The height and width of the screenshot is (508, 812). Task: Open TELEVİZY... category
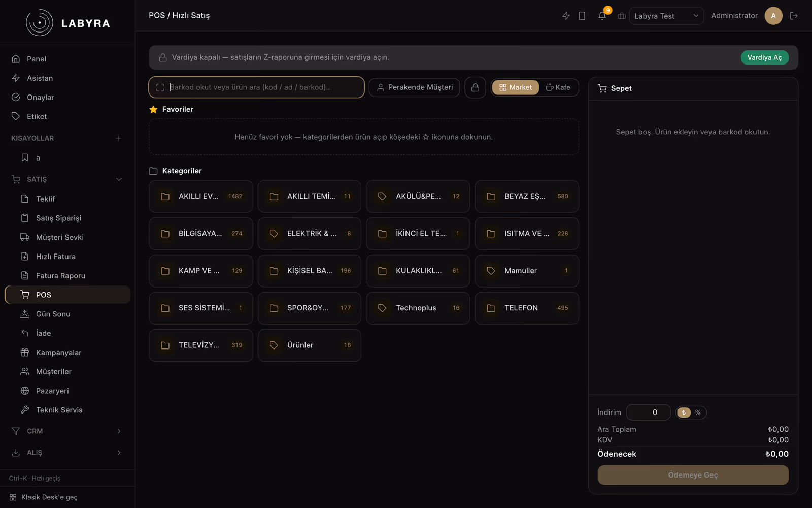[x=201, y=345]
